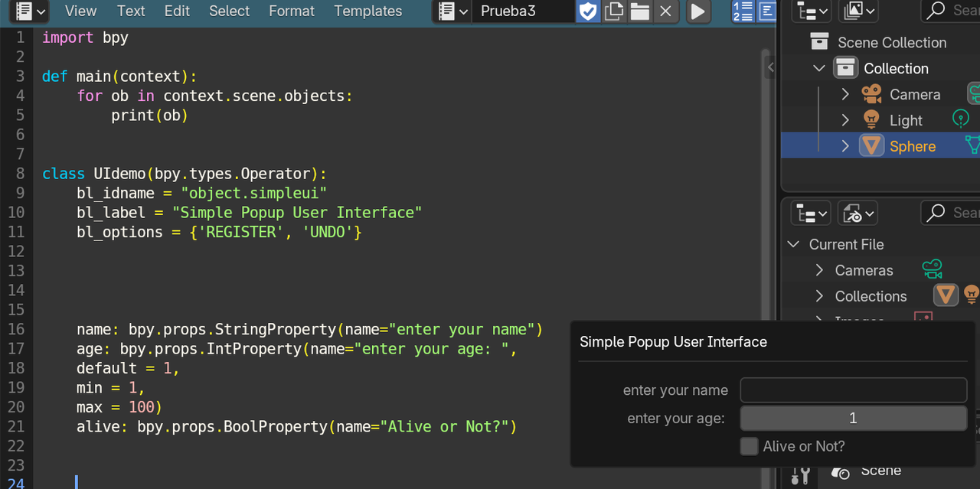Toggle word wrap display
Viewport: 980px width, 489px height.
coord(766,11)
